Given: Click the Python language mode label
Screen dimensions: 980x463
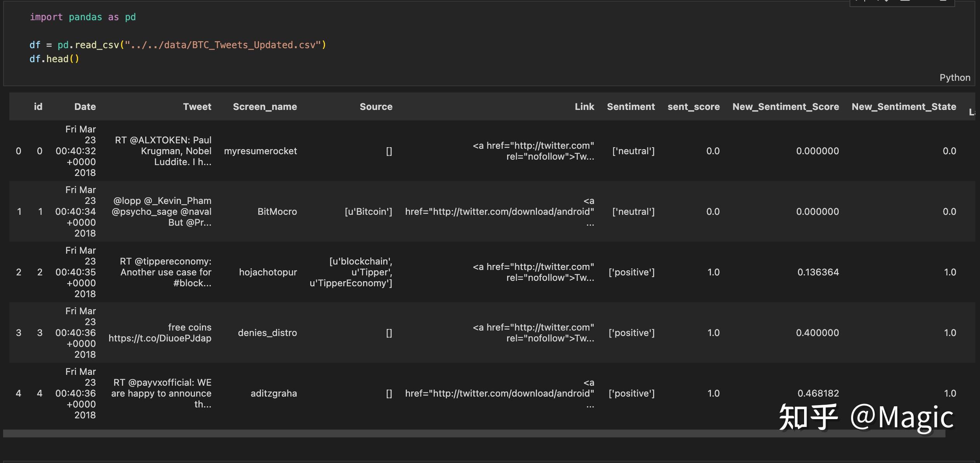Looking at the screenshot, I should pyautogui.click(x=955, y=78).
